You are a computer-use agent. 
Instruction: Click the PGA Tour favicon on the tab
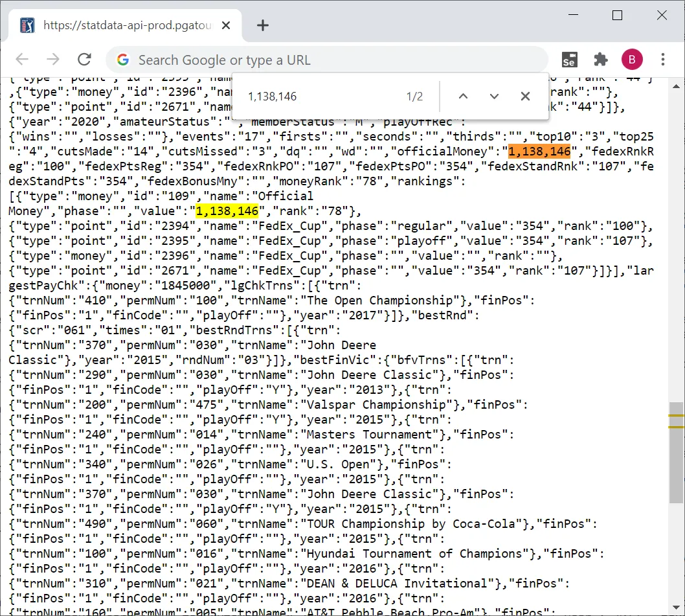(x=28, y=25)
